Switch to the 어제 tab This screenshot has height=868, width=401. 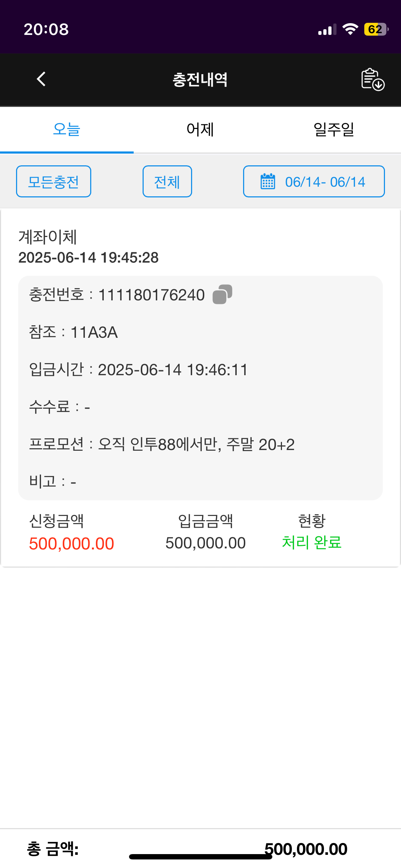point(200,129)
